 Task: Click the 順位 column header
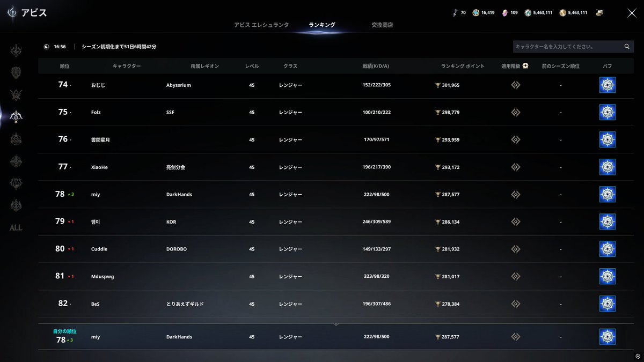pyautogui.click(x=64, y=66)
